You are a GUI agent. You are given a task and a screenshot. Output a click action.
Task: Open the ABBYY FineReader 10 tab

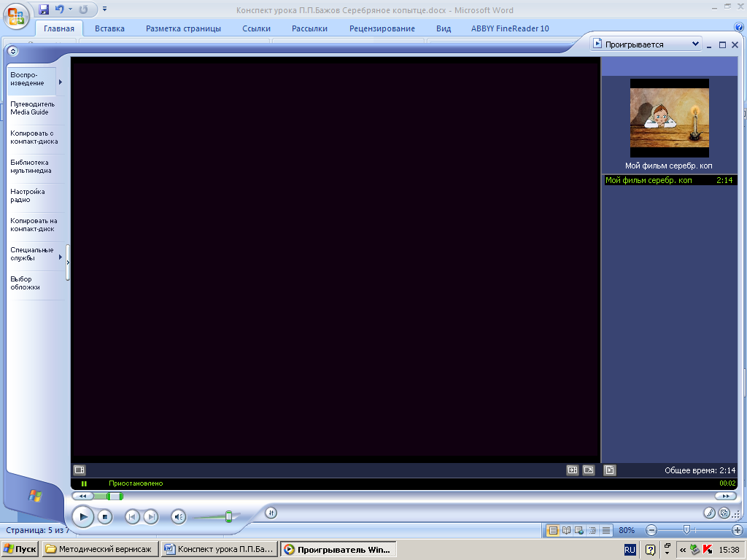[x=510, y=28]
